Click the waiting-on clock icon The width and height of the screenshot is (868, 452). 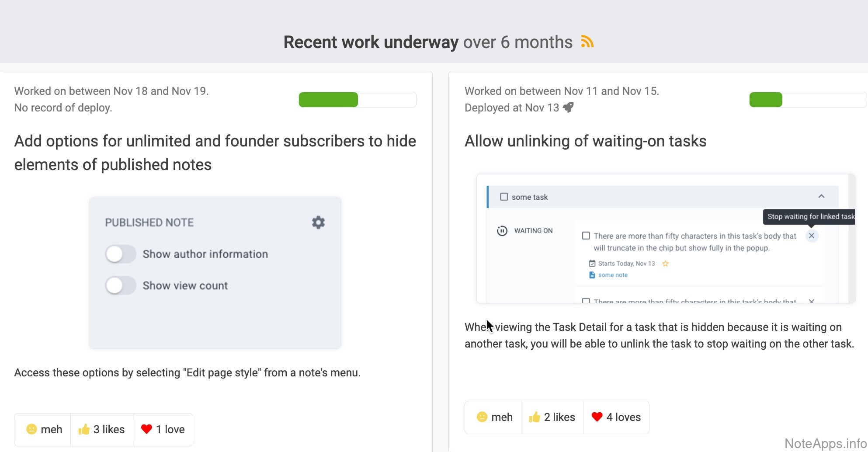502,231
